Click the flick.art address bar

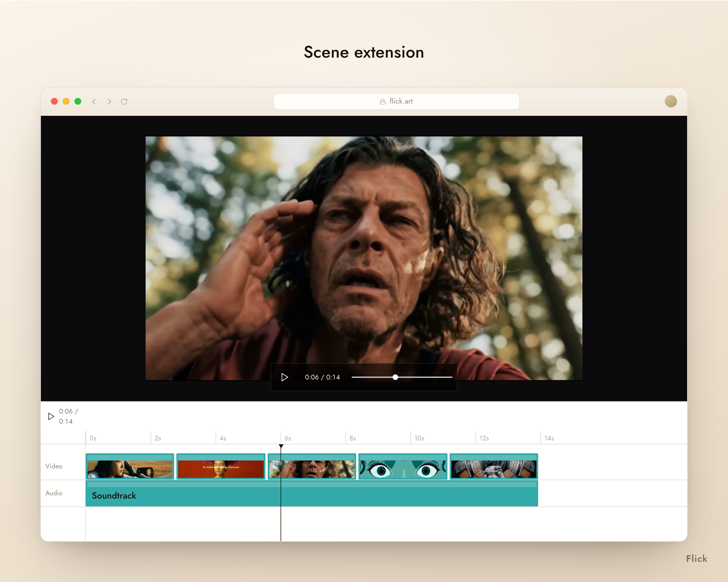396,101
